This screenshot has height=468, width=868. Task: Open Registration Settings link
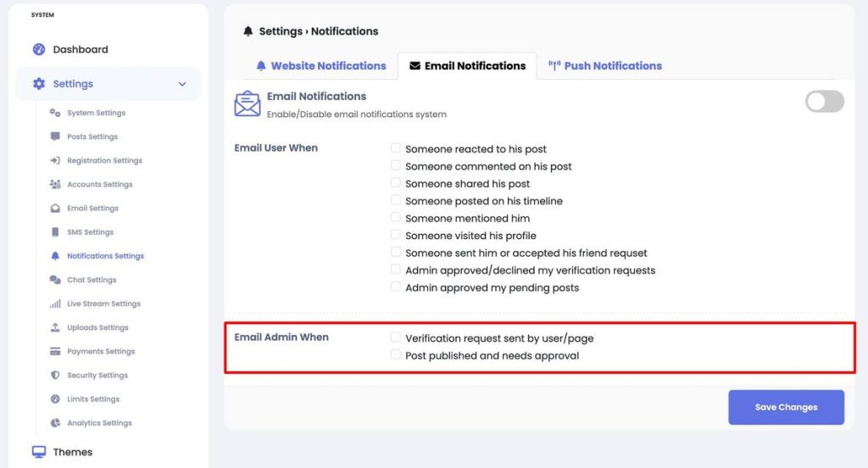coord(104,160)
